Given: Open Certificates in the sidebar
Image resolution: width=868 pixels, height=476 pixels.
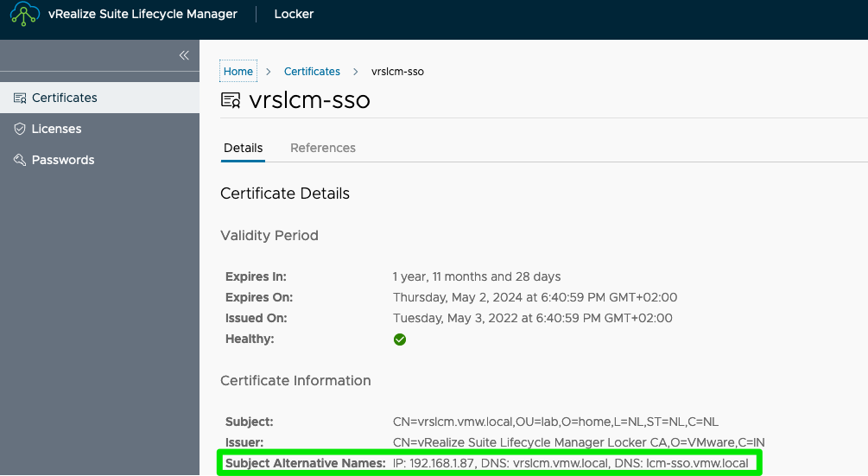Looking at the screenshot, I should (99, 98).
